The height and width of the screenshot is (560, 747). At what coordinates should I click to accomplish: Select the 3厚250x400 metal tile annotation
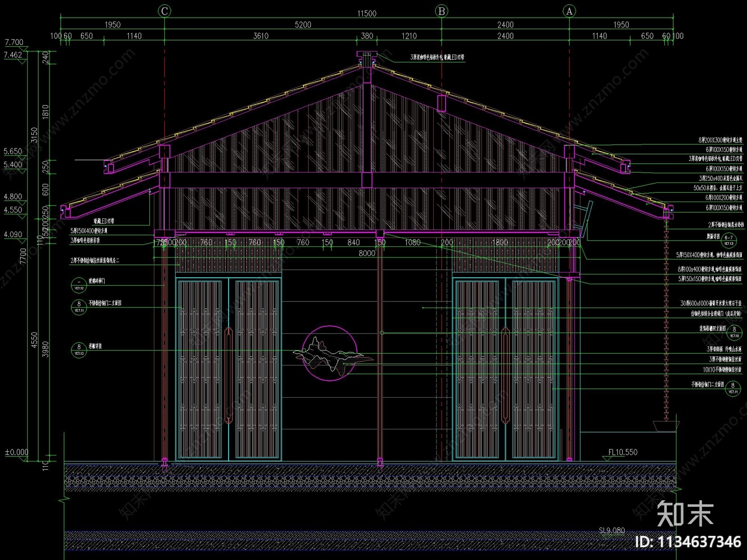(x=720, y=178)
